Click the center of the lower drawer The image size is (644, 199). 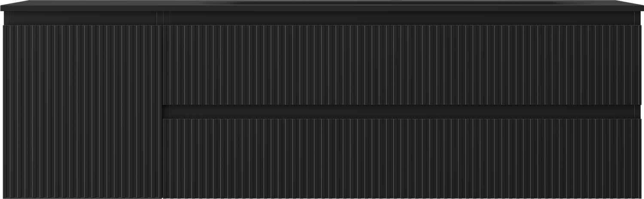coord(402,158)
